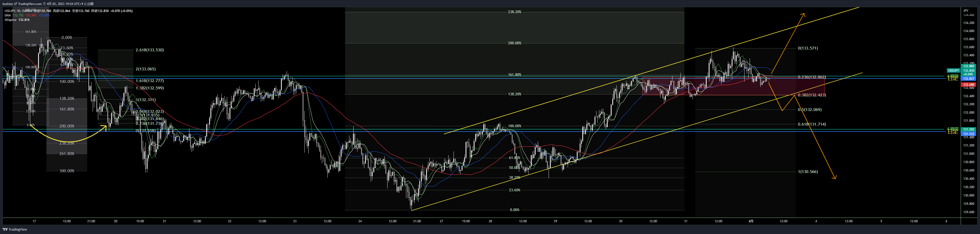
Task: Click the red DMA value 132.903
Action: (x=31, y=16)
